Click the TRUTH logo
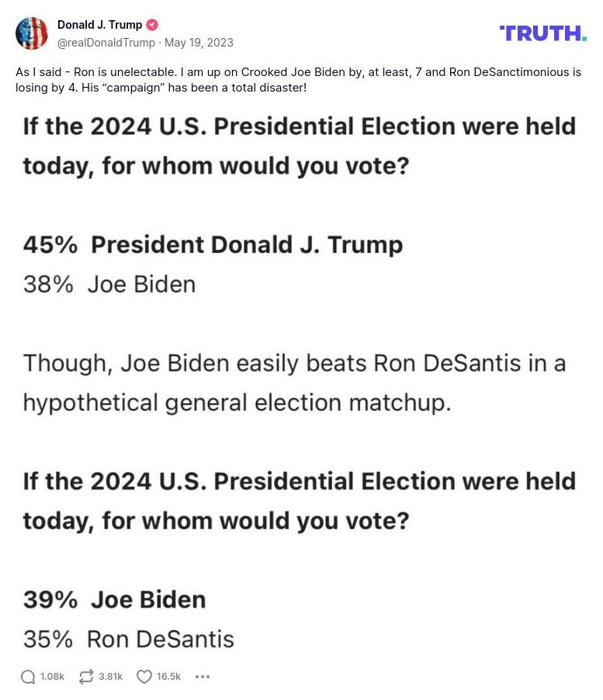 coord(542,33)
